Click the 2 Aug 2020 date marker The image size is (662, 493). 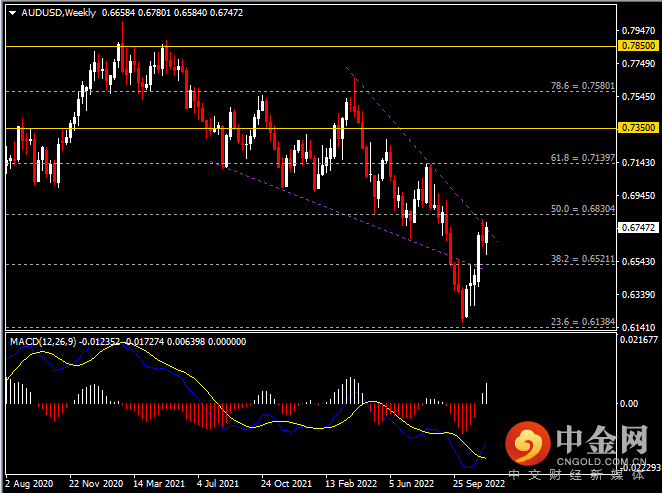click(x=30, y=483)
